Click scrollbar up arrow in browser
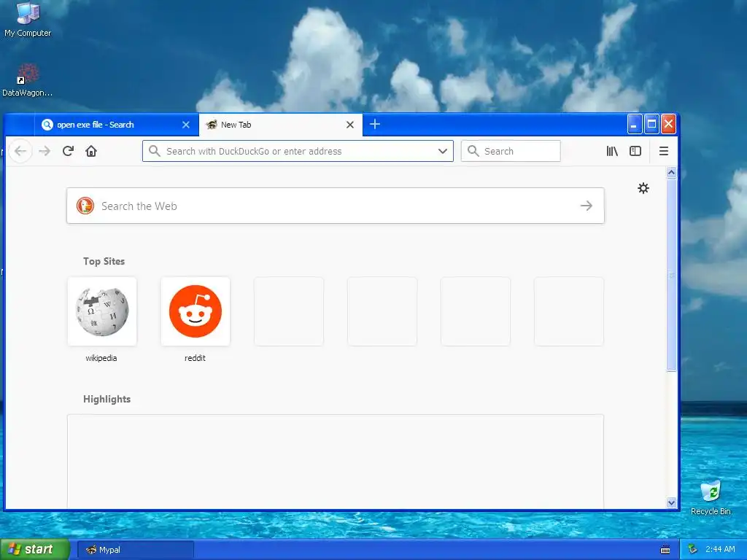 [x=671, y=172]
